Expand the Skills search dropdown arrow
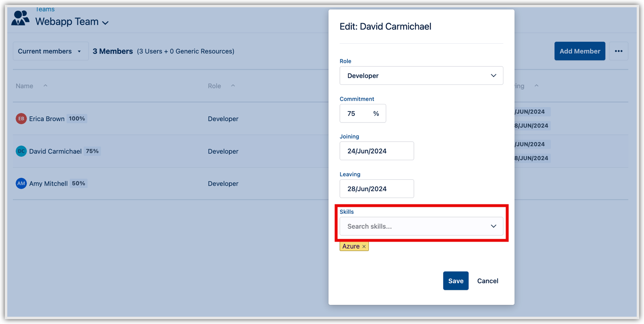The width and height of the screenshot is (644, 324). coord(493,226)
